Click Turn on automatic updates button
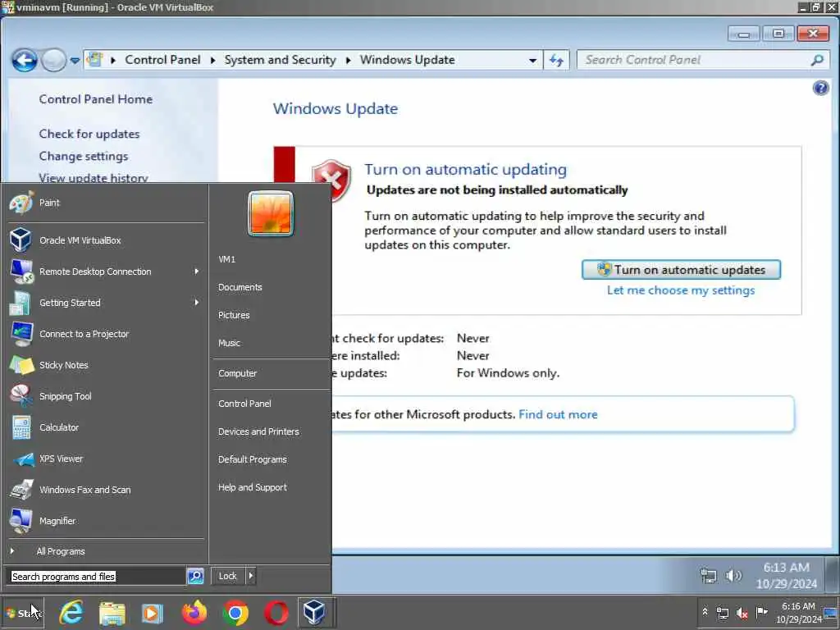The width and height of the screenshot is (840, 630). tap(681, 269)
